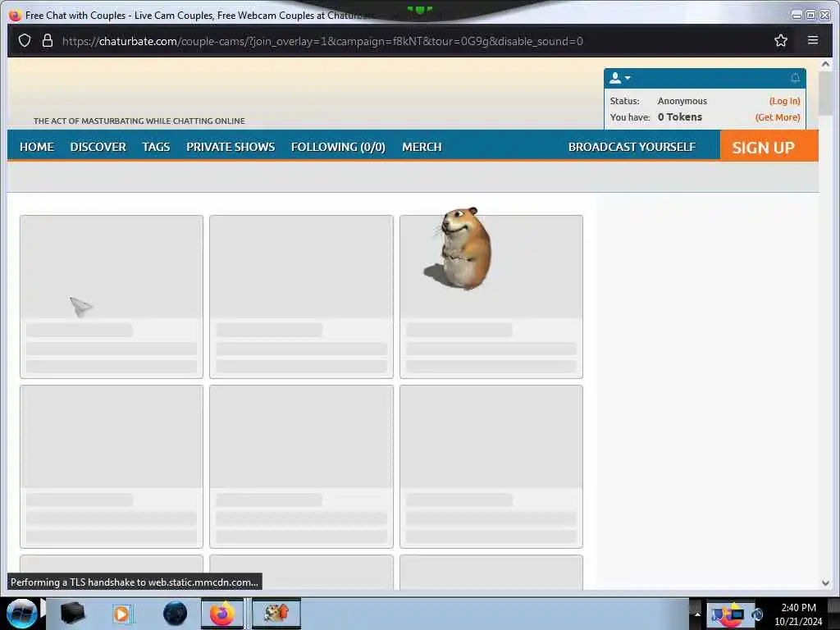Bookmark this page with the star icon
840x630 pixels.
tap(781, 41)
